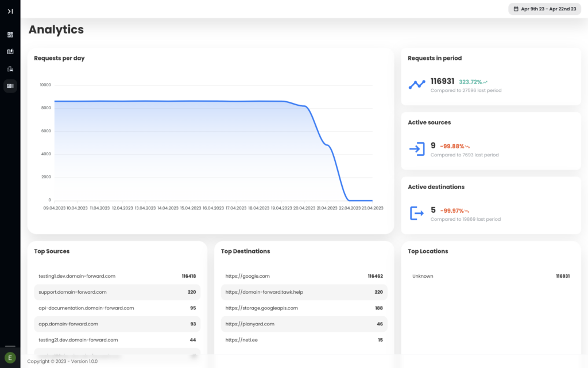Select source app.domain-forward.com row
The width and height of the screenshot is (588, 368).
(117, 324)
